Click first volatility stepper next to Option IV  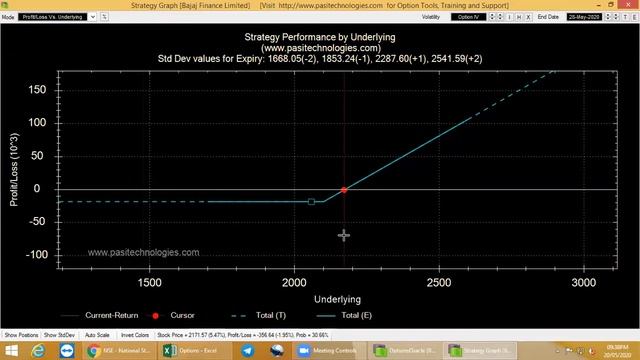[492, 17]
